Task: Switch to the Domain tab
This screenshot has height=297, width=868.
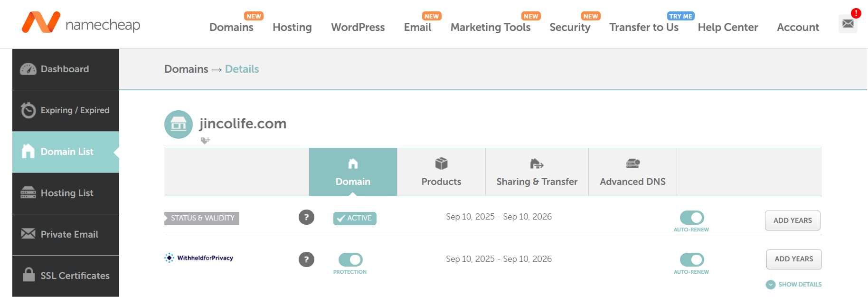Action: (x=353, y=172)
